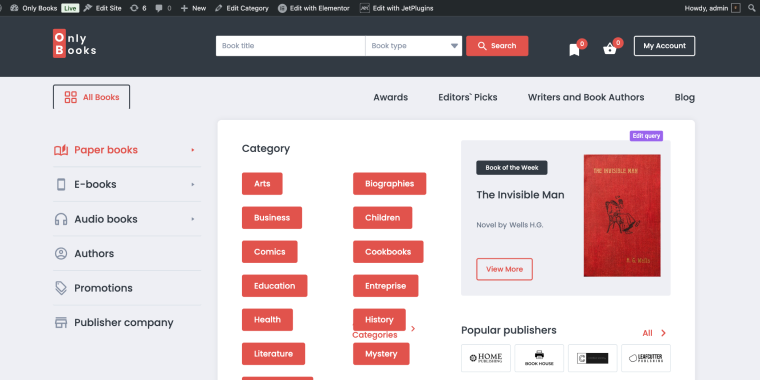
Task: Open the shopping basket icon
Action: [609, 49]
